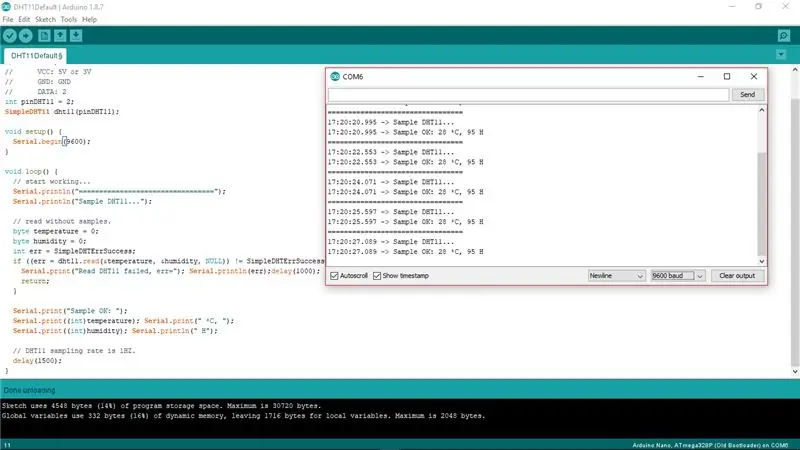Toggle the Autoscroll checkbox
800x450 pixels.
click(x=334, y=276)
